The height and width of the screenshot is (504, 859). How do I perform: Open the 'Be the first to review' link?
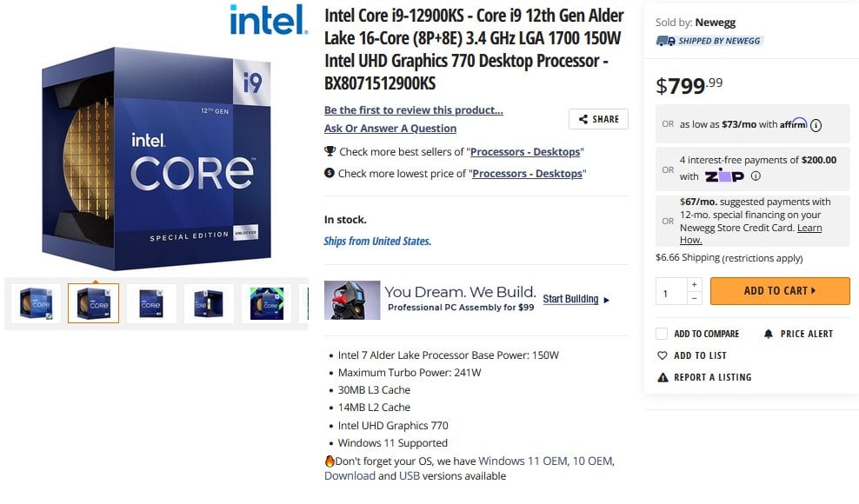[x=413, y=110]
